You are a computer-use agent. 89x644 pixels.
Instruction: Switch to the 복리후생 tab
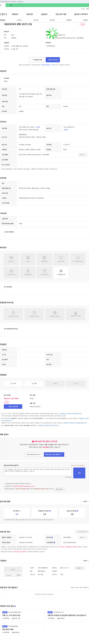52,20
